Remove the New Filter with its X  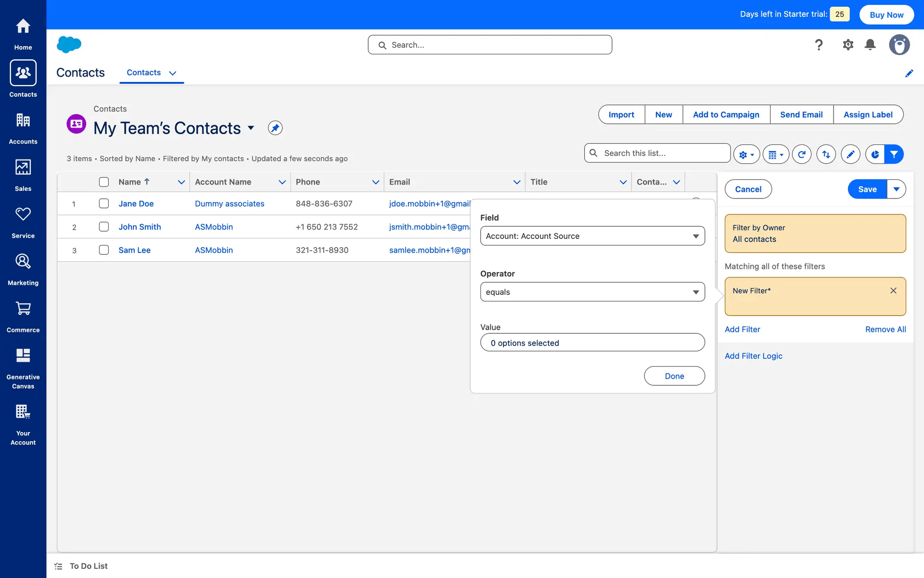(x=893, y=290)
